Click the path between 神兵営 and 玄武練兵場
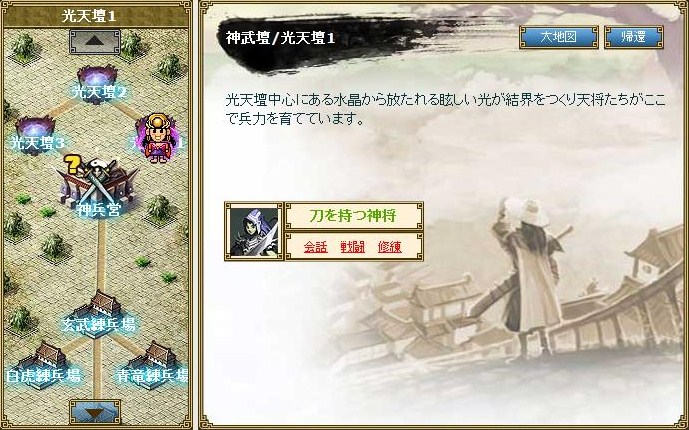The height and width of the screenshot is (430, 689). [x=101, y=256]
